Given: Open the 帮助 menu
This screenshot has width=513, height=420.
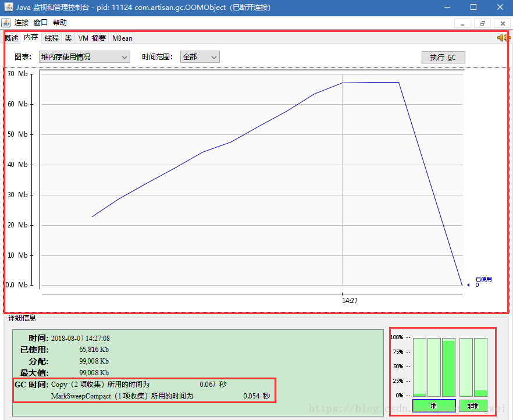Looking at the screenshot, I should click(60, 23).
